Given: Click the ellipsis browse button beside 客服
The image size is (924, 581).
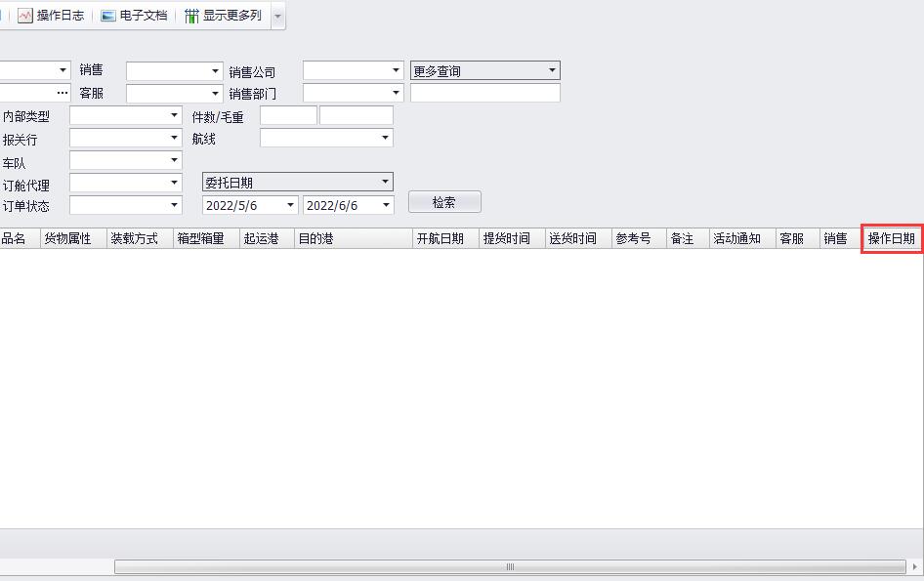Looking at the screenshot, I should click(63, 93).
